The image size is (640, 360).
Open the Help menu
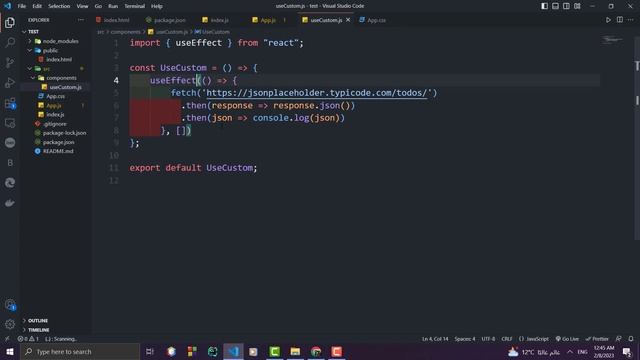(157, 6)
